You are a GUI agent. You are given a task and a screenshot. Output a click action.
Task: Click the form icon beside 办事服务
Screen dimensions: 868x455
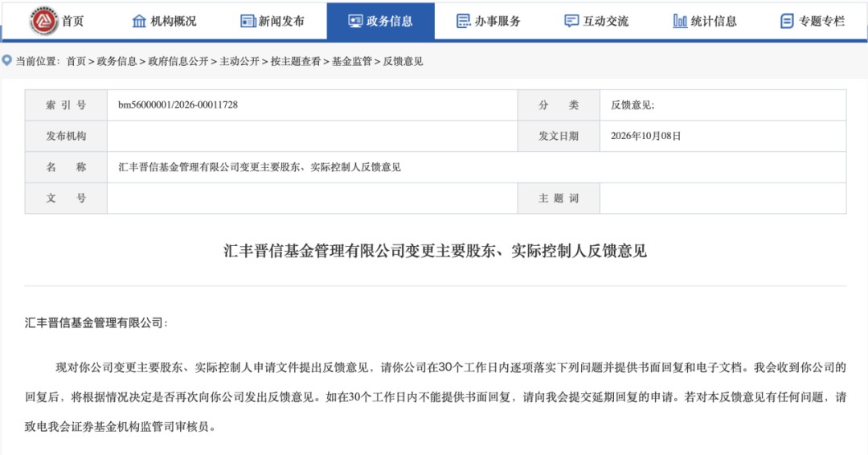(x=463, y=21)
